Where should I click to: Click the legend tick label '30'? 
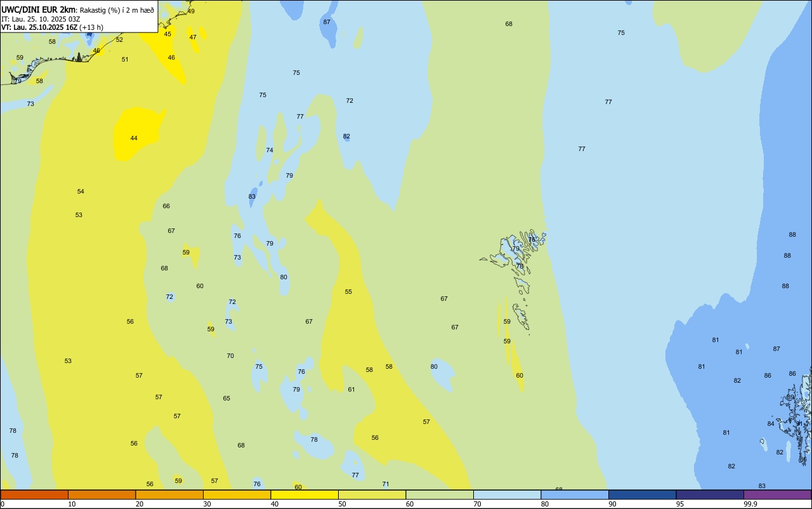207,504
